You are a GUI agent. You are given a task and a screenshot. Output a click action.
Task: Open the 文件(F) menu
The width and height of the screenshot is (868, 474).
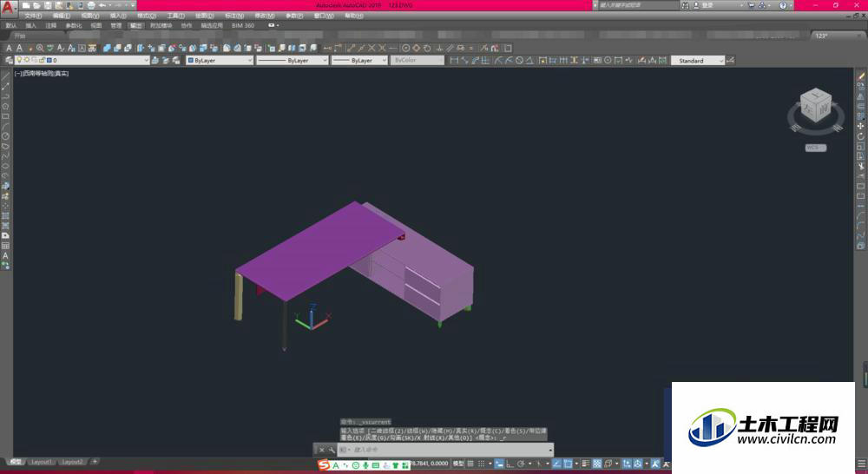click(x=33, y=16)
